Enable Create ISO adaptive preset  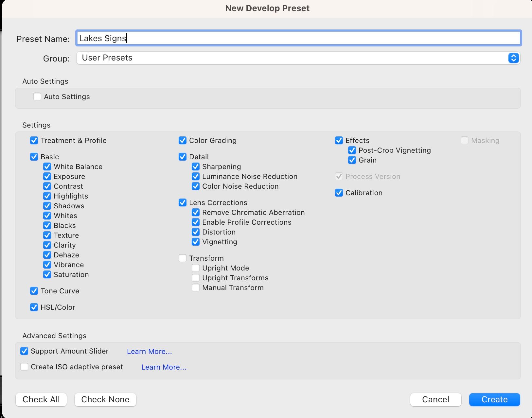[x=24, y=367]
